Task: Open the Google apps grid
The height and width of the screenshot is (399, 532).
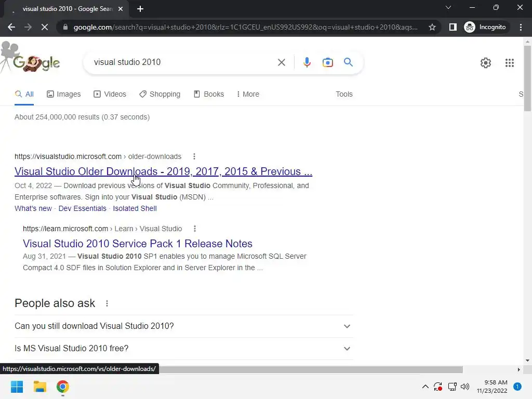Action: 509,63
